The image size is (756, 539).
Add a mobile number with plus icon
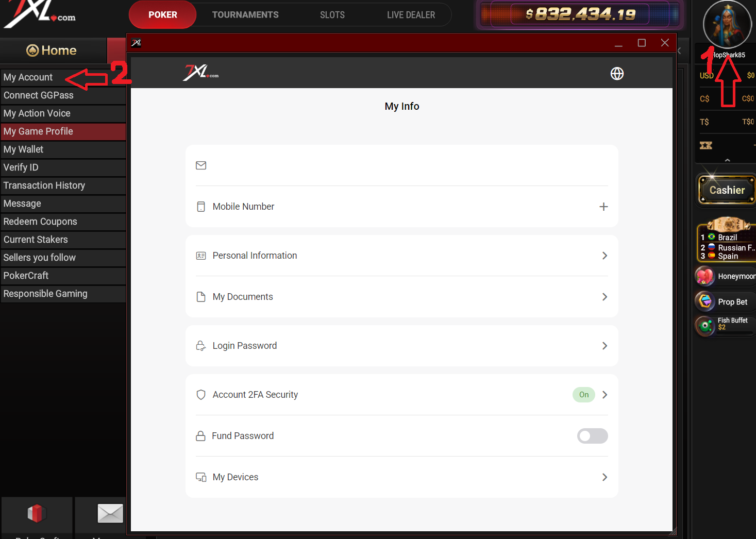click(x=603, y=207)
